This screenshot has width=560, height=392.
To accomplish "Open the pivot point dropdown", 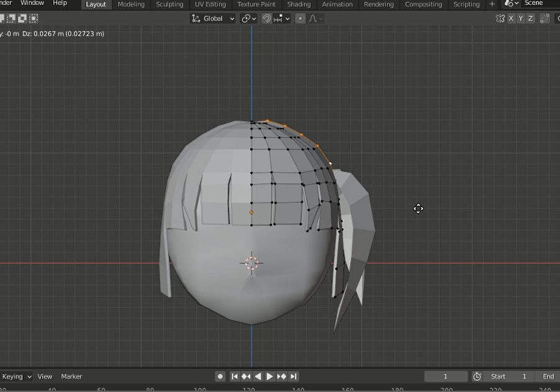I will tap(249, 19).
